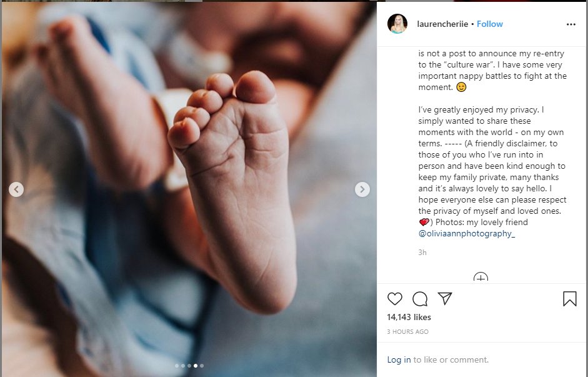Screen dimensions: 588x377
Task: View the 14,143 likes list
Action: [x=409, y=318]
